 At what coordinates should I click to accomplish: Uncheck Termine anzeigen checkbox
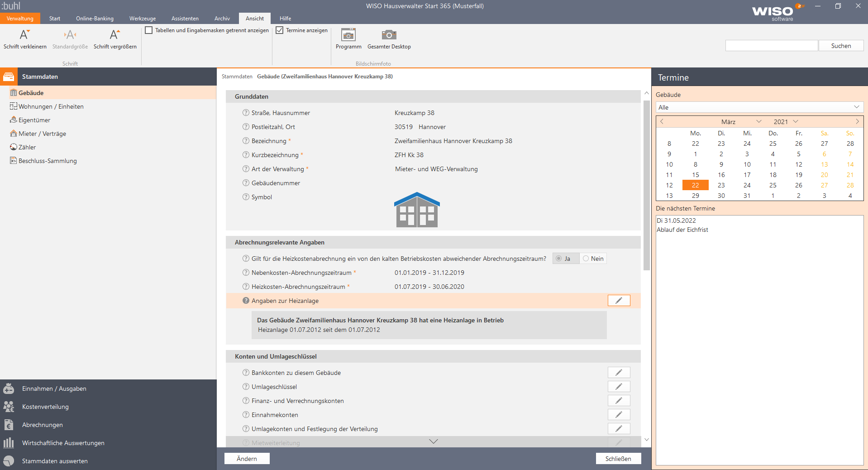click(x=280, y=30)
